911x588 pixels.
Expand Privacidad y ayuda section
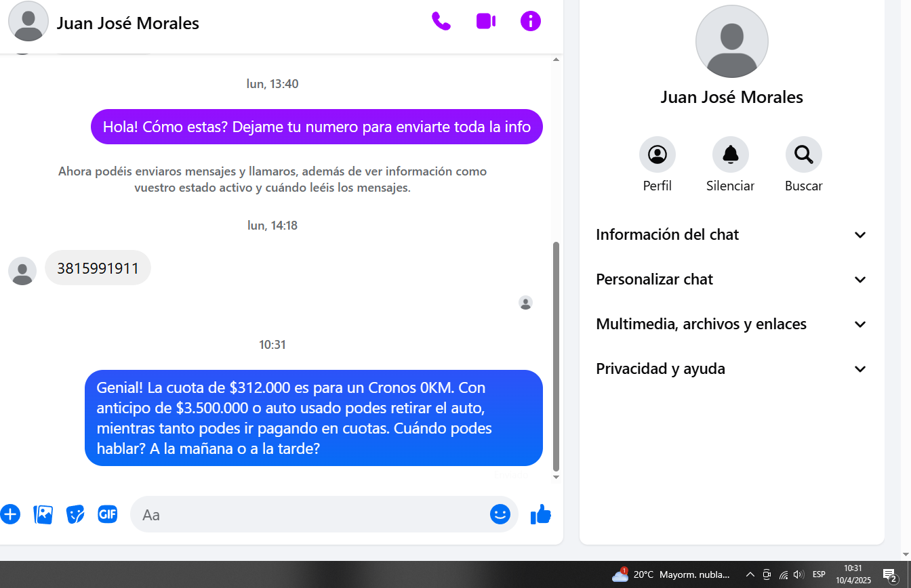click(x=732, y=369)
